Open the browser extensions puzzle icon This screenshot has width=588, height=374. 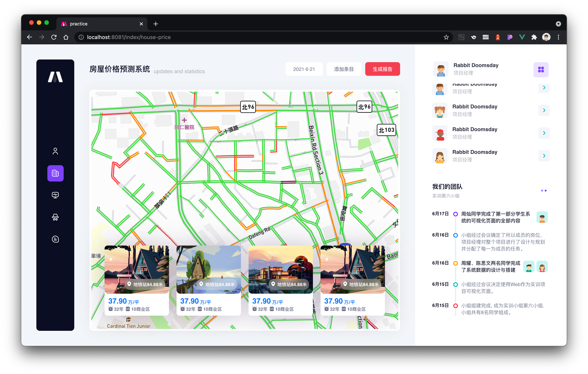tap(534, 37)
